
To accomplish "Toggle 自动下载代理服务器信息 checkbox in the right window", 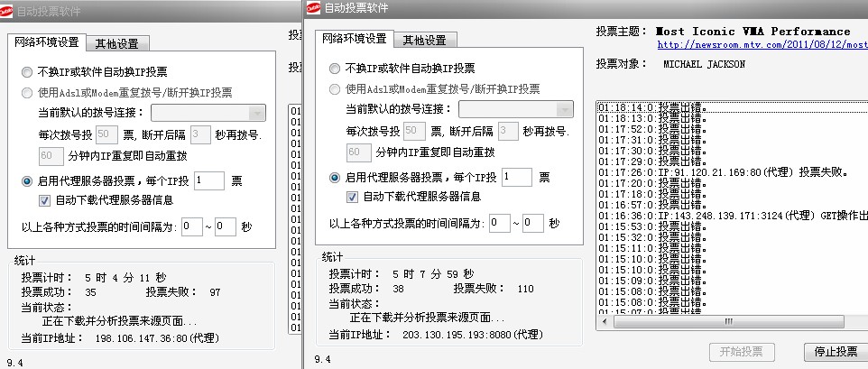I will [354, 196].
